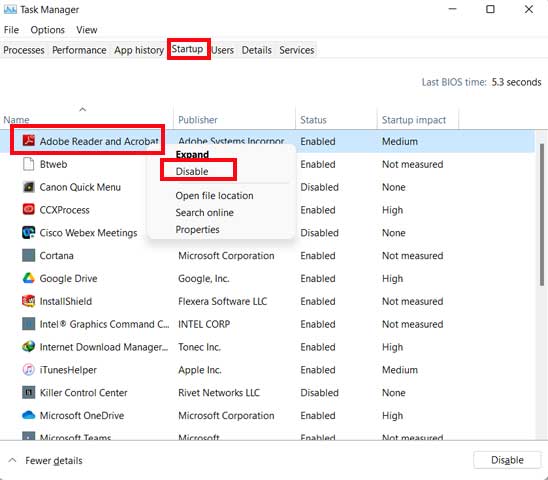
Task: Click the Canon Quick Menu icon
Action: click(x=29, y=187)
